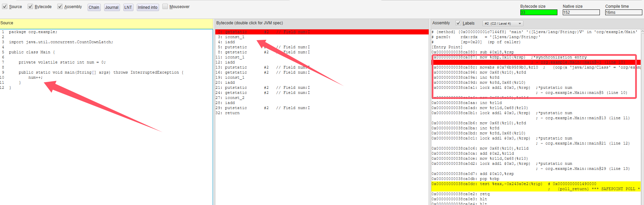Click the green Bytecode size field
This screenshot has width=644, height=205.
(x=539, y=12)
